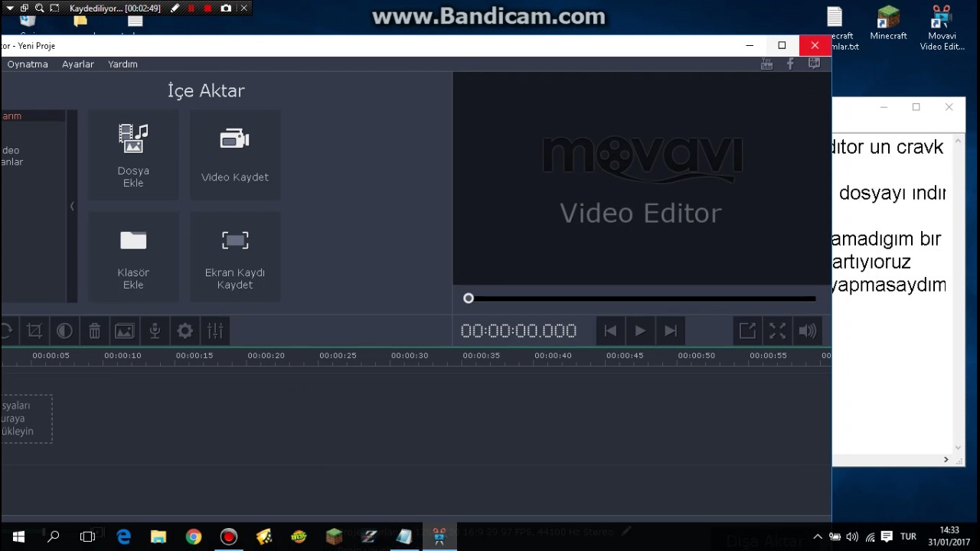Screen dimensions: 980x551
Task: Skip to next frame
Action: click(670, 331)
